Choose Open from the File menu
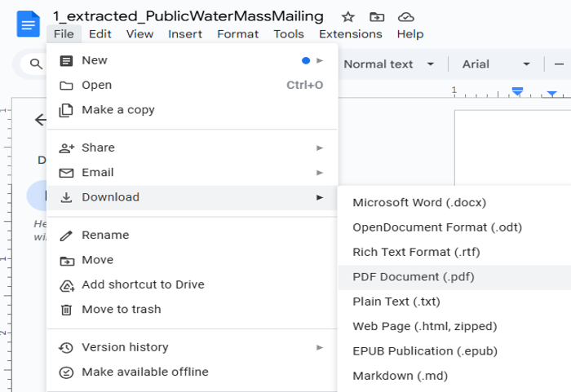The width and height of the screenshot is (571, 392). pos(193,86)
